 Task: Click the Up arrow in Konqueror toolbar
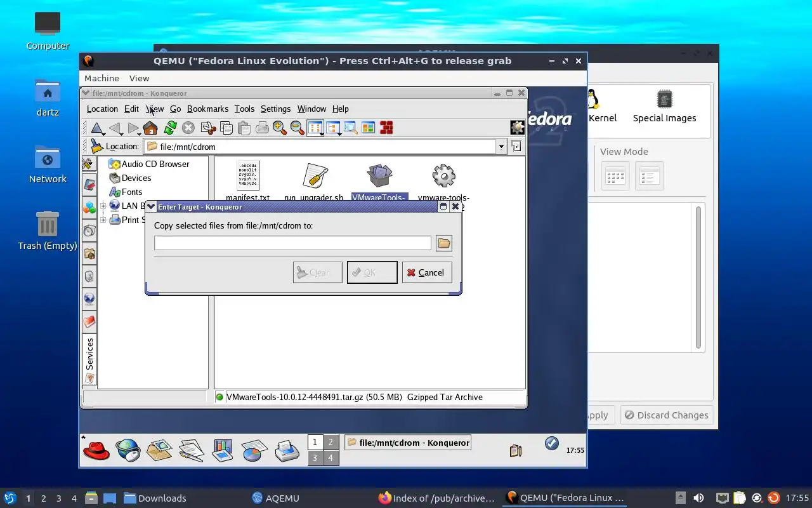pyautogui.click(x=97, y=128)
